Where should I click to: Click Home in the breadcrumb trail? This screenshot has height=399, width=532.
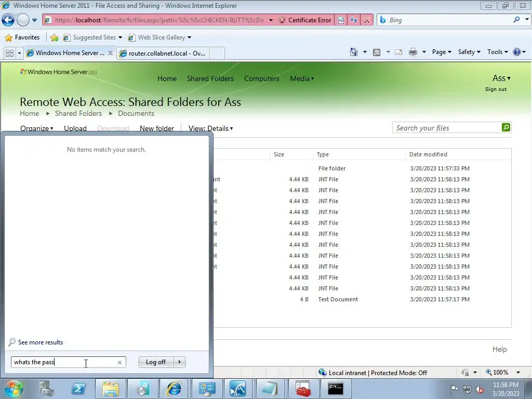(x=29, y=113)
